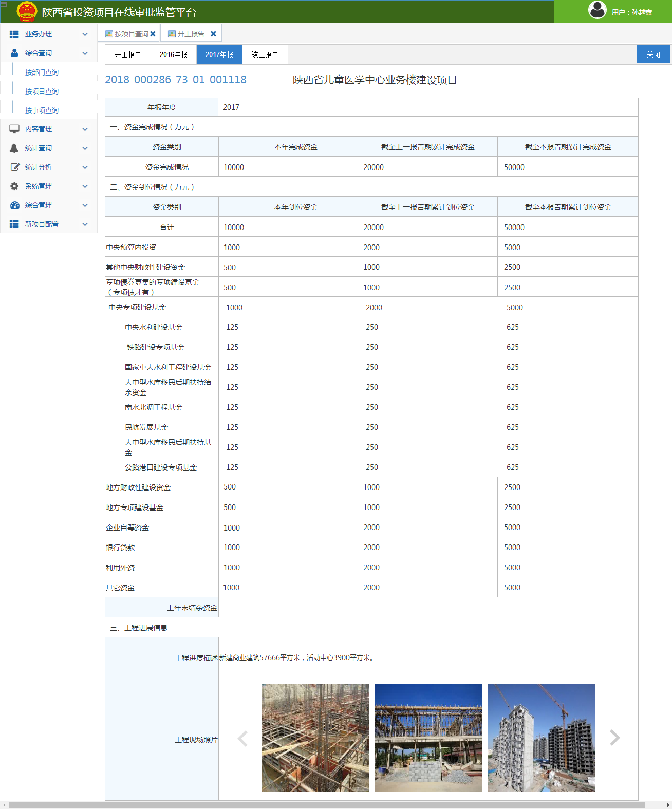This screenshot has height=809, width=672.
Task: Expand the 系统管理 menu chevron
Action: 85,186
